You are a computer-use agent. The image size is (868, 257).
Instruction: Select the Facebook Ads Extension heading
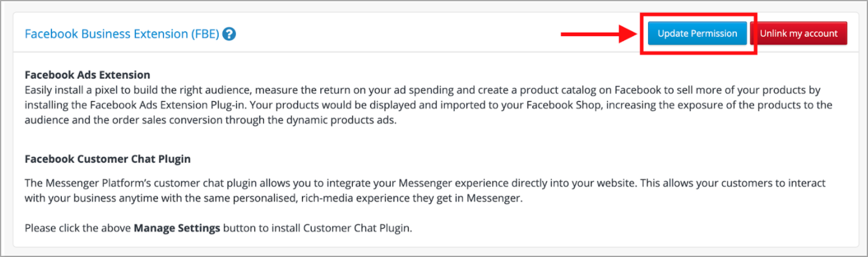[88, 75]
